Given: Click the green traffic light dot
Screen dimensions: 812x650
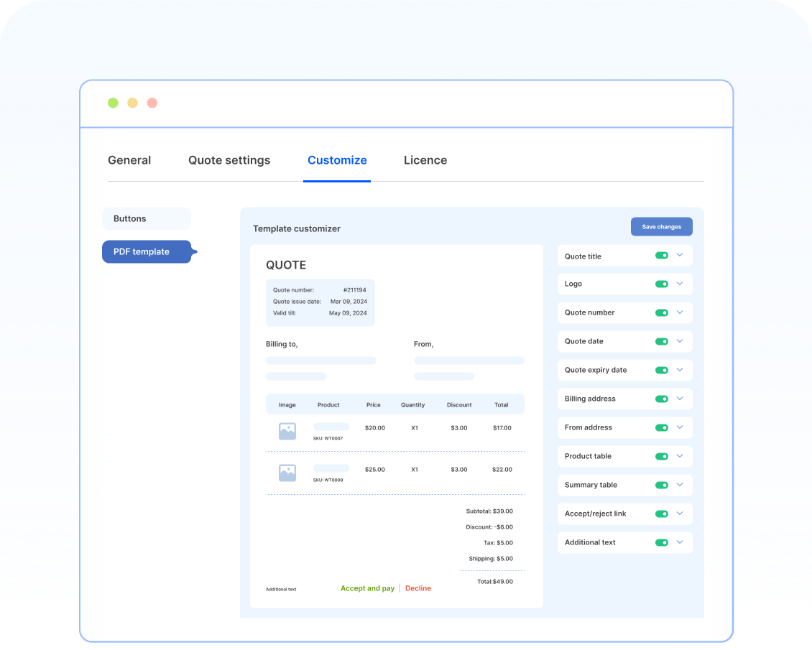Looking at the screenshot, I should click(x=113, y=103).
